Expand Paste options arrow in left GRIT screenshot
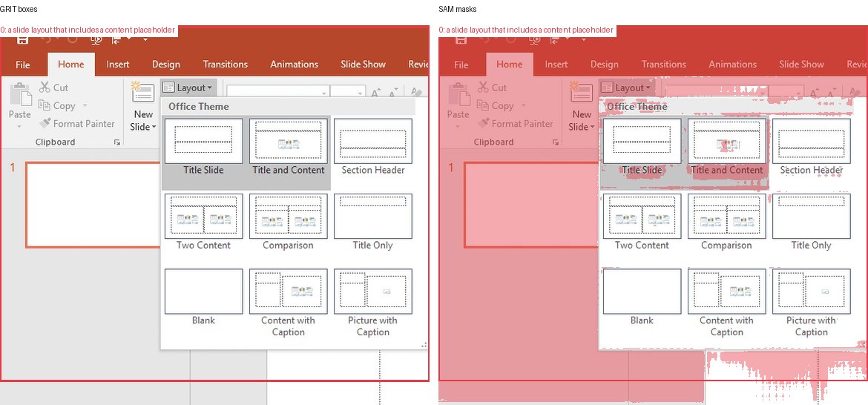This screenshot has width=868, height=405. tap(19, 127)
